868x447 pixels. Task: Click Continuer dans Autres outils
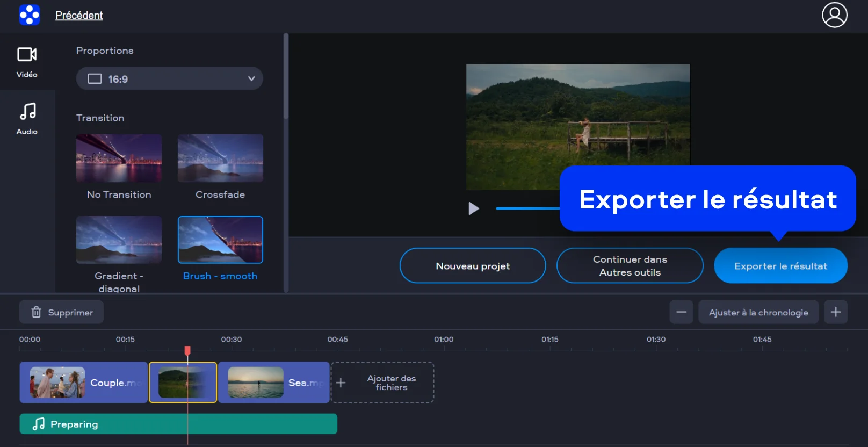tap(630, 266)
